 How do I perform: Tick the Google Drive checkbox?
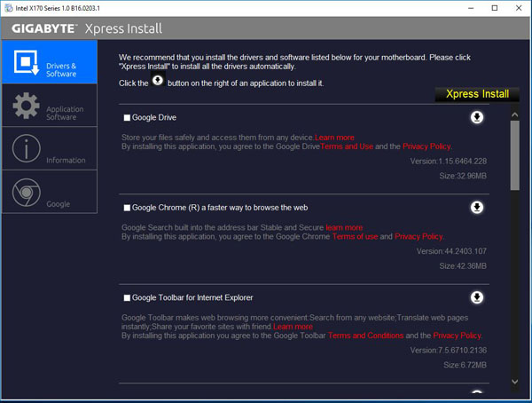[x=128, y=118]
